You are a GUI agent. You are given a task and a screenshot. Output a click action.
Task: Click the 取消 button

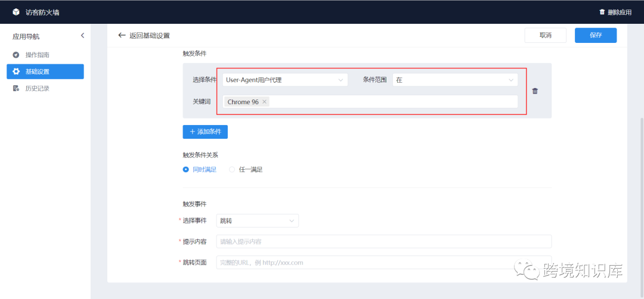[546, 35]
